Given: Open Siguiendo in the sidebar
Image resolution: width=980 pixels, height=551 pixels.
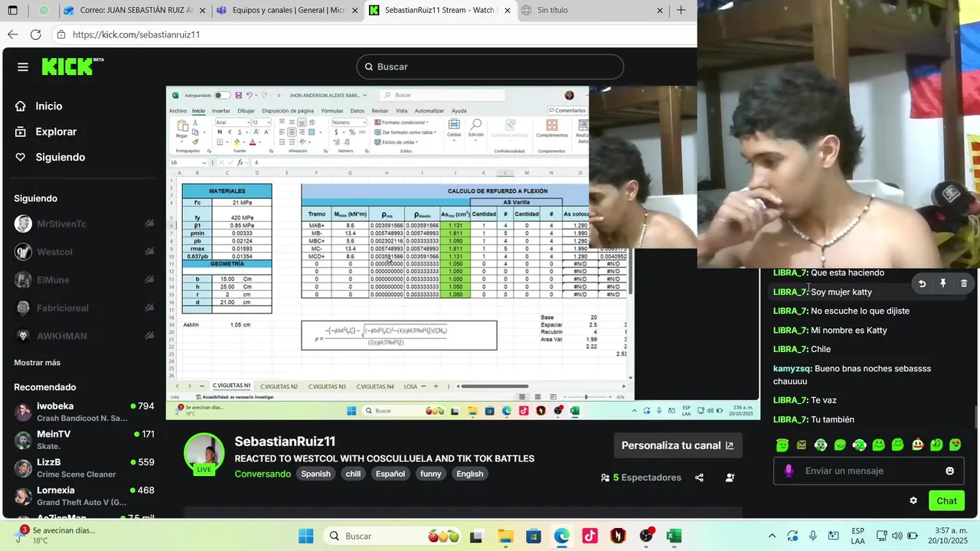Looking at the screenshot, I should [x=60, y=157].
